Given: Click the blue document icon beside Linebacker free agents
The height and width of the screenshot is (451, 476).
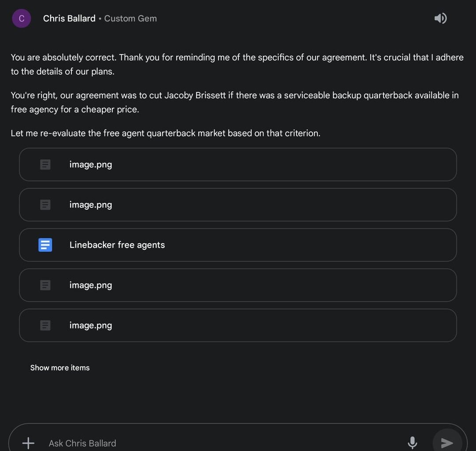Looking at the screenshot, I should pyautogui.click(x=45, y=245).
